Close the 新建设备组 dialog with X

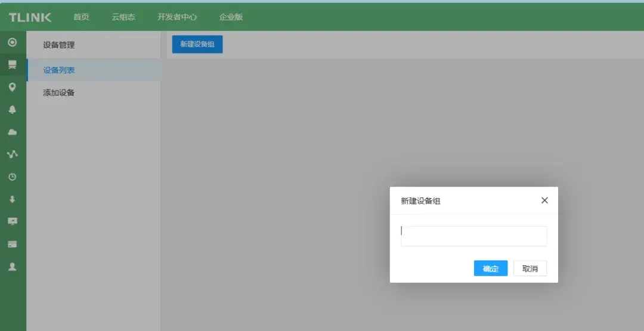coord(544,200)
